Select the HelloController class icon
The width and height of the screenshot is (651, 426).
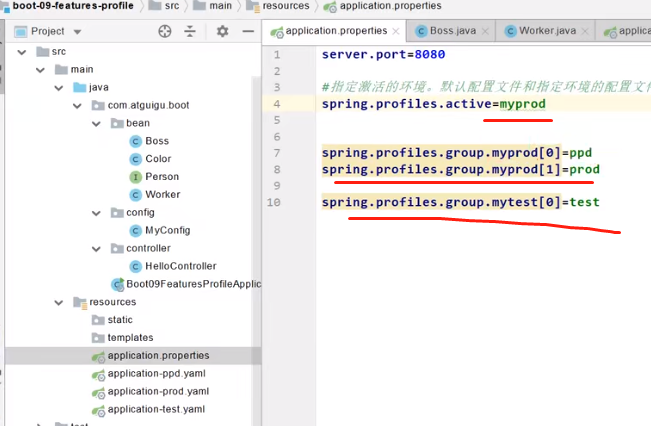pos(135,266)
